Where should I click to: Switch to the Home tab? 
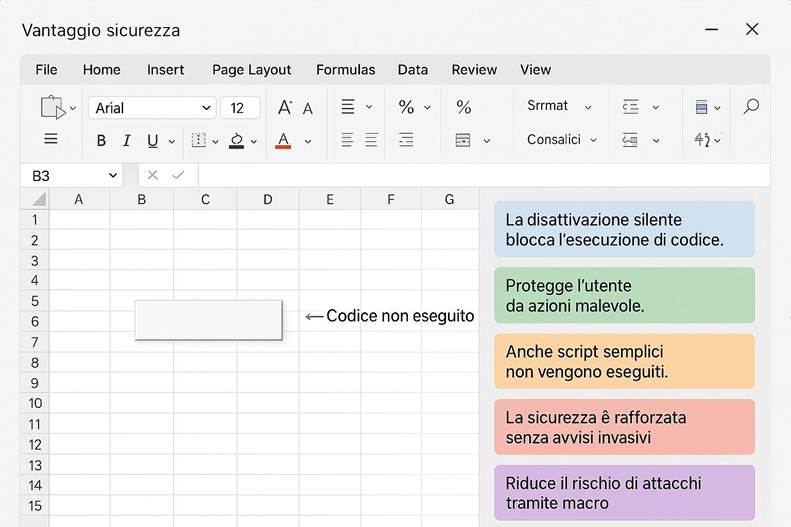coord(101,70)
